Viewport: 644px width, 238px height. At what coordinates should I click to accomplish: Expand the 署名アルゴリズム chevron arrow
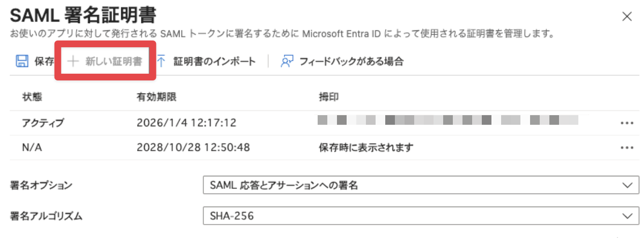tap(627, 216)
